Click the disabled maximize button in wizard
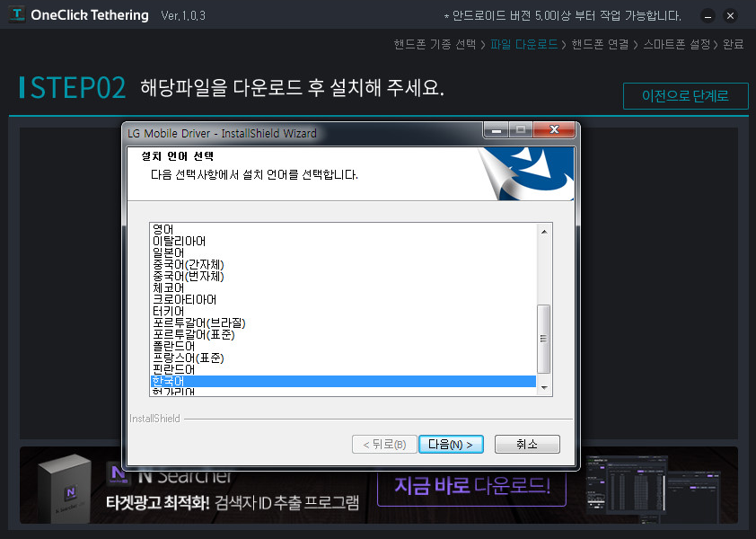The width and height of the screenshot is (756, 539). click(x=521, y=129)
